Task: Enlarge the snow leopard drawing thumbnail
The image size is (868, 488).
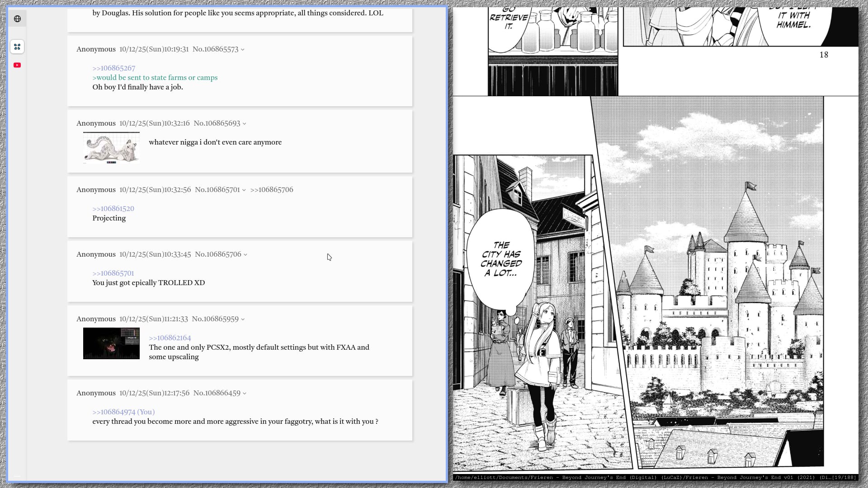Action: click(111, 148)
